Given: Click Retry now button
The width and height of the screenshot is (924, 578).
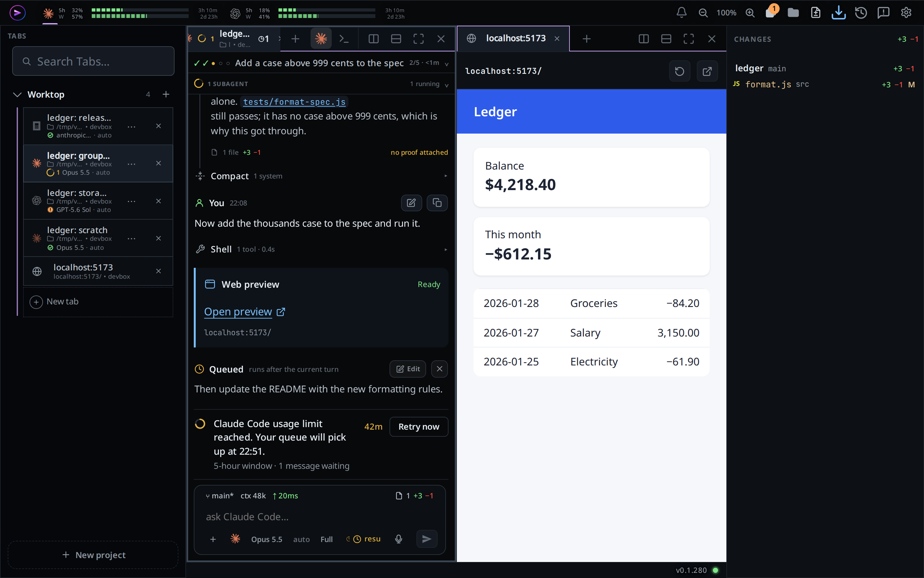Looking at the screenshot, I should point(418,427).
